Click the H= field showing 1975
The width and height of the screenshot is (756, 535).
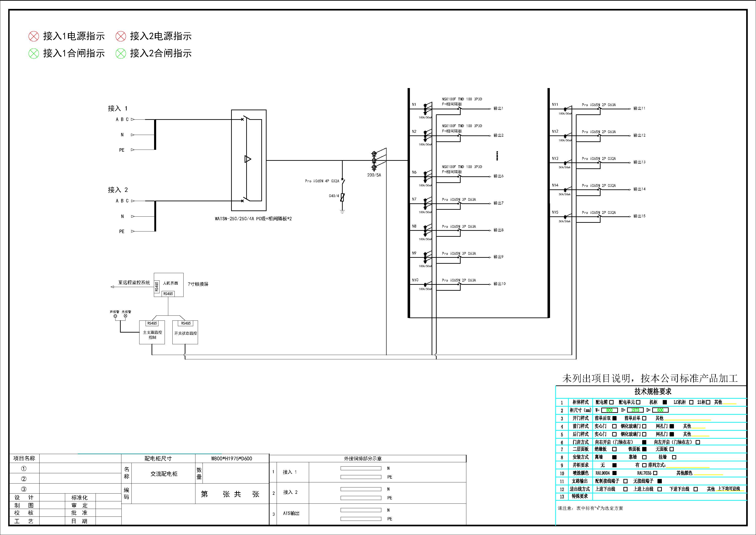635,410
